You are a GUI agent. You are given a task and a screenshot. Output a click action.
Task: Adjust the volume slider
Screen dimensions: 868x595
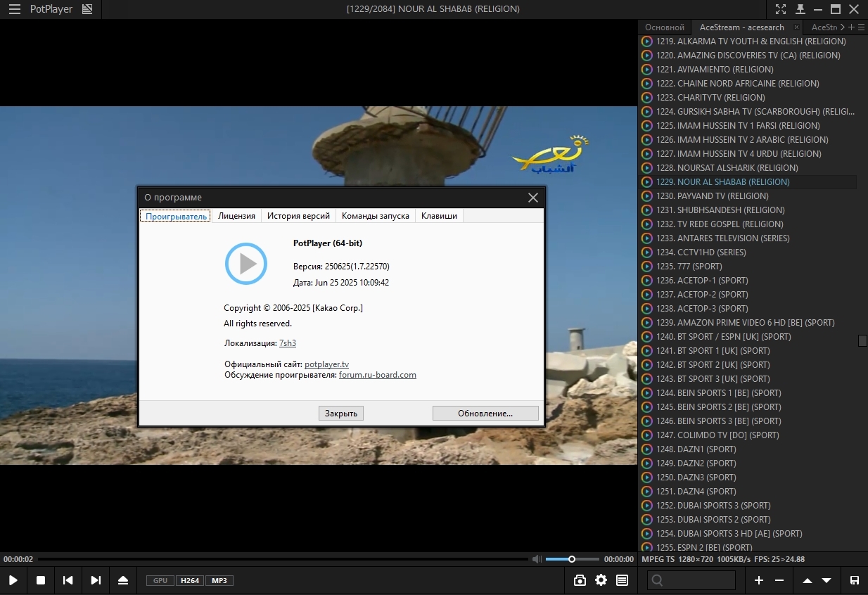[x=573, y=559]
